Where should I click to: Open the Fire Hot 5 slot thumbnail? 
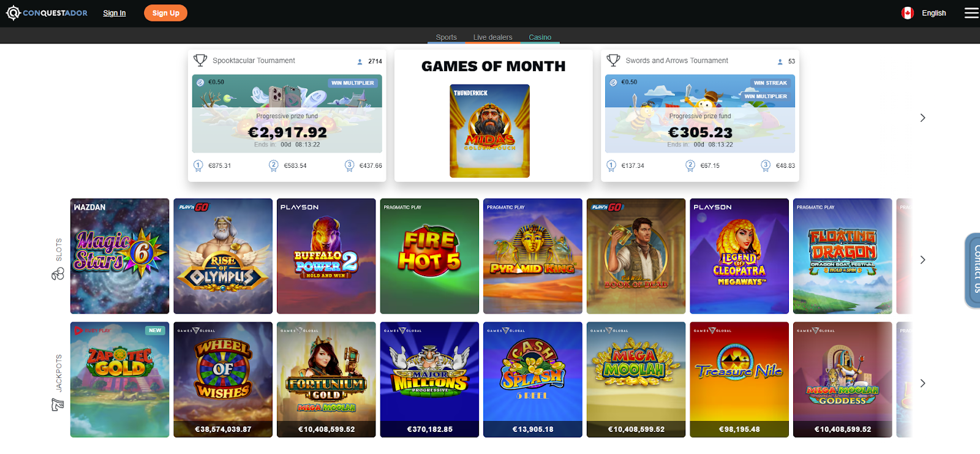tap(429, 256)
